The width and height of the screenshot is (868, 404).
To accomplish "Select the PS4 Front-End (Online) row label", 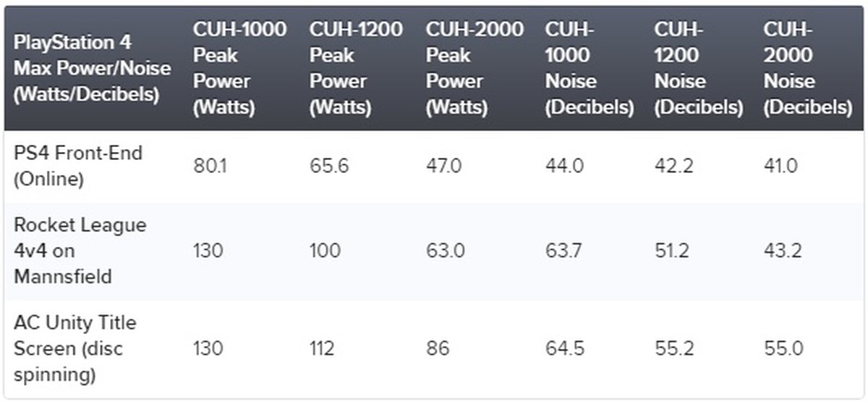I will (x=78, y=166).
